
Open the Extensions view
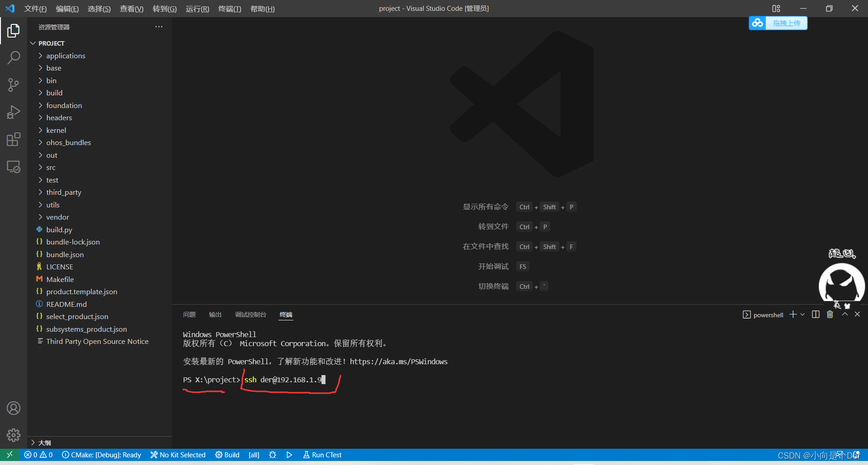tap(14, 139)
